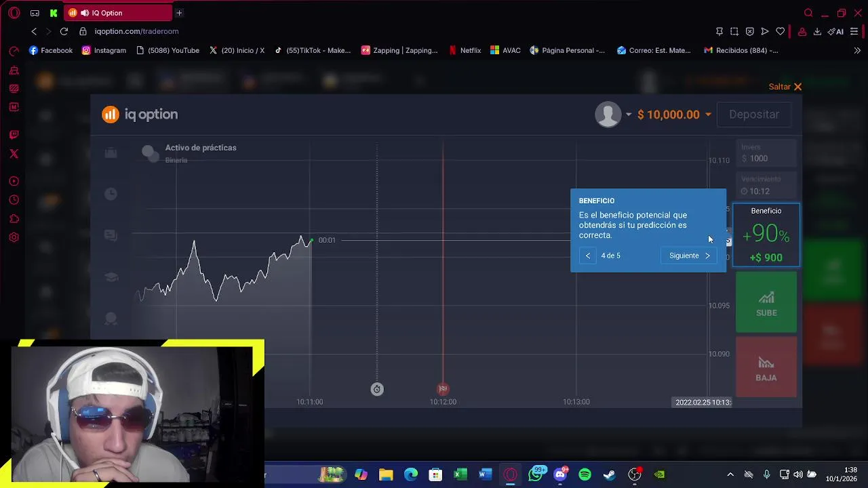Image resolution: width=868 pixels, height=488 pixels.
Task: Open Opera sidebar settings gear
Action: [x=14, y=237]
